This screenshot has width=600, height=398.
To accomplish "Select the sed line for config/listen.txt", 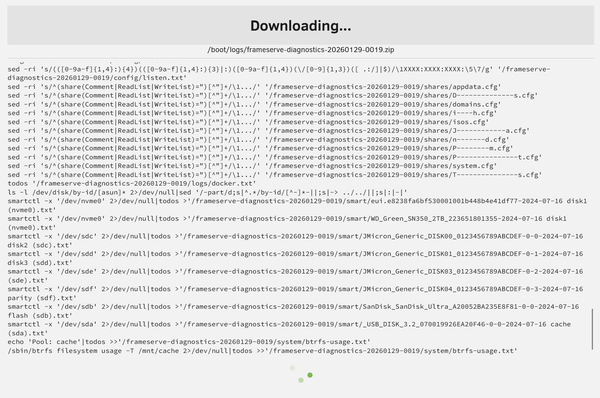I will pos(279,73).
